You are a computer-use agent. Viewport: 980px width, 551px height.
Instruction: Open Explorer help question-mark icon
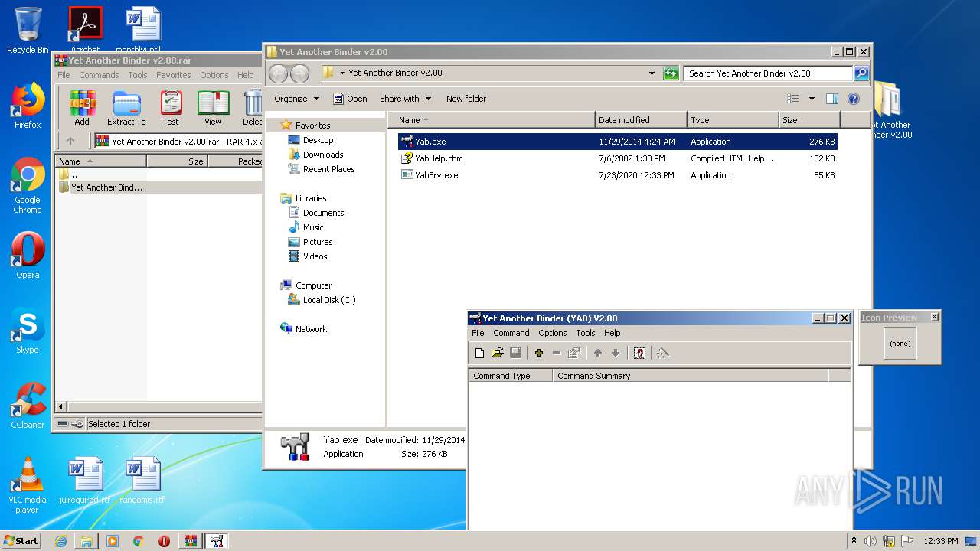tap(854, 99)
